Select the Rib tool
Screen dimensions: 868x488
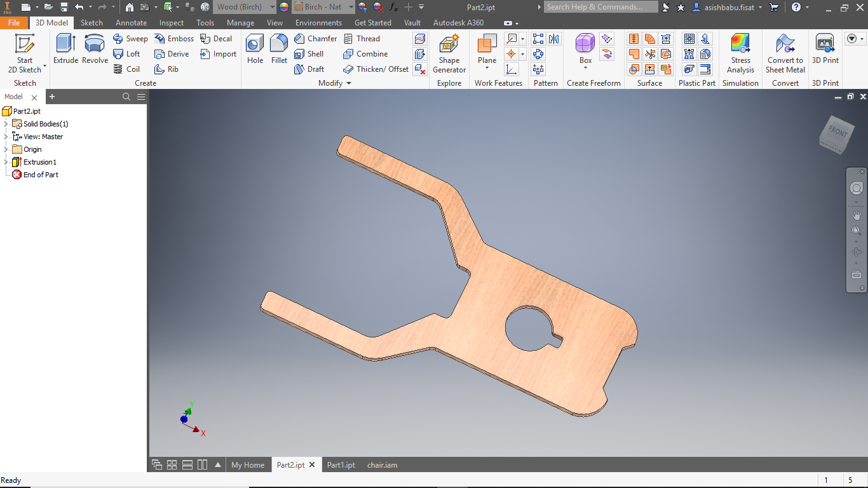click(x=166, y=69)
